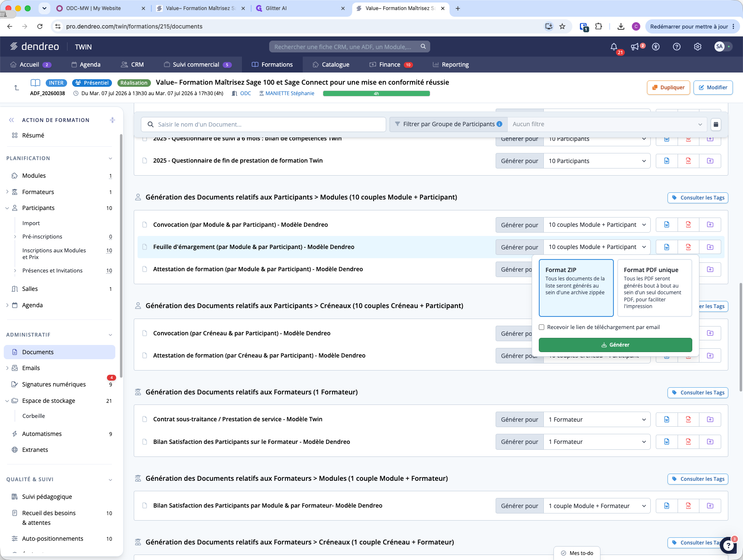
Task: Open the 1 Formateur dropdown for Contrat sous-traitance
Action: coord(597,420)
